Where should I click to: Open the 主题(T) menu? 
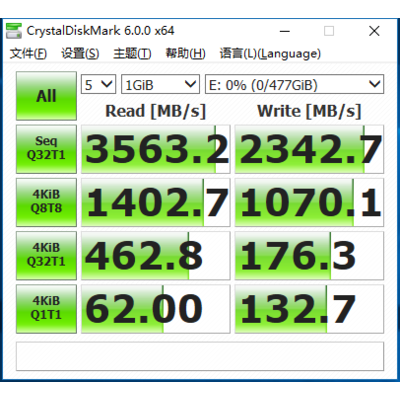132,53
